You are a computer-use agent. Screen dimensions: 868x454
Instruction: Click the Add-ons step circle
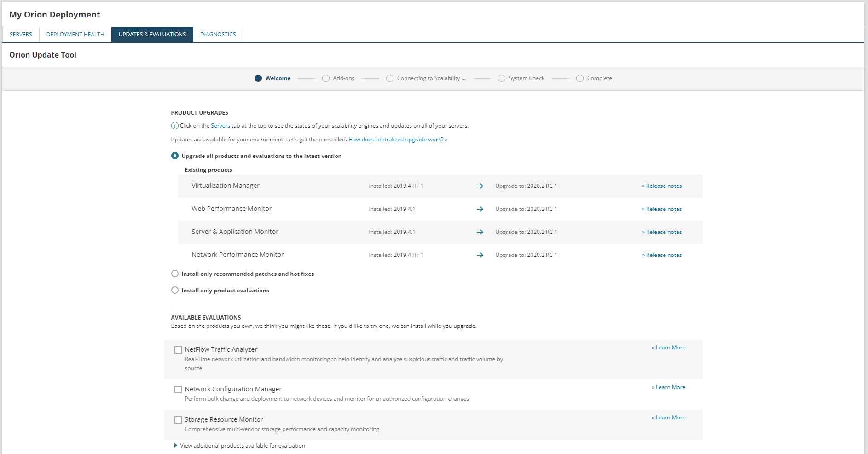pos(326,78)
